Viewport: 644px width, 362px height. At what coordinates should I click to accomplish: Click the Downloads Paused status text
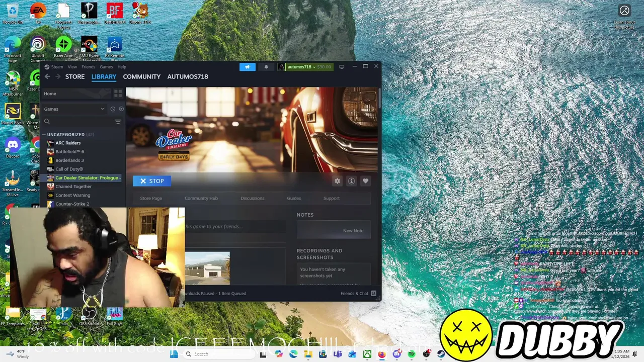(216, 294)
